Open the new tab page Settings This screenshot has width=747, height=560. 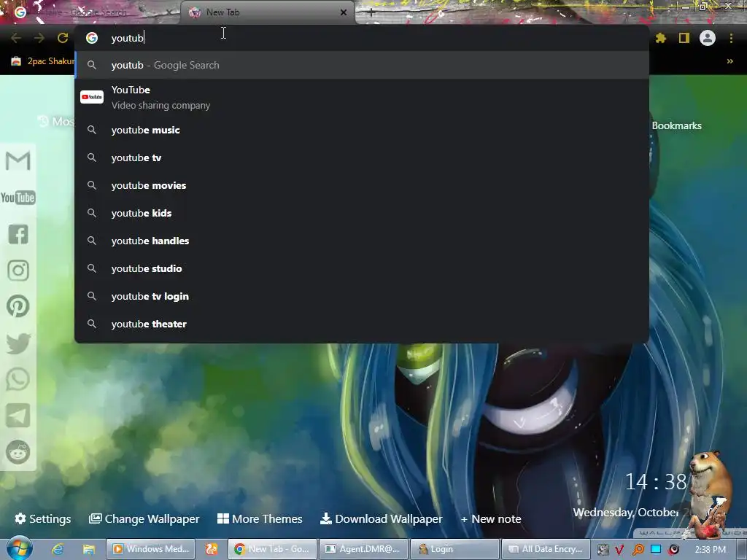tap(43, 518)
